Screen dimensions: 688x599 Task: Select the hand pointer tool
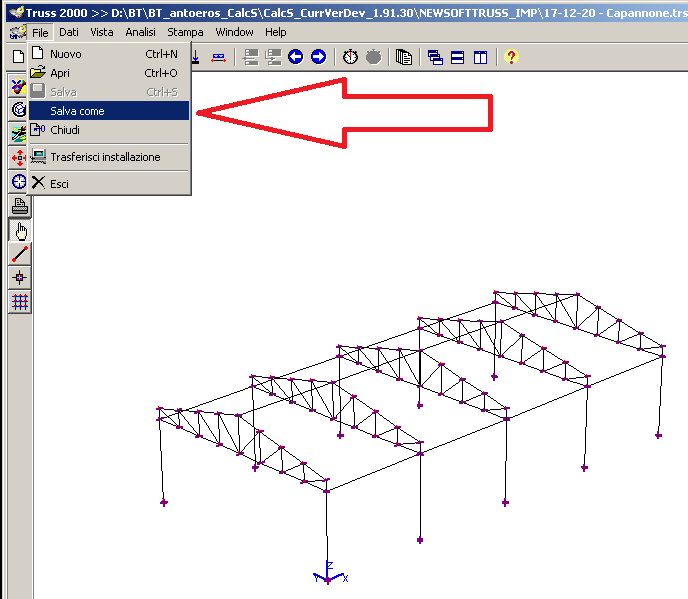click(x=20, y=230)
